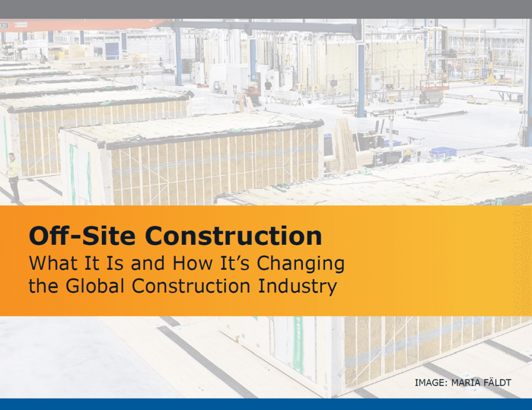Screen dimensions: 532x410
Task: Click the work table in the right background
Action: pos(505,94)
